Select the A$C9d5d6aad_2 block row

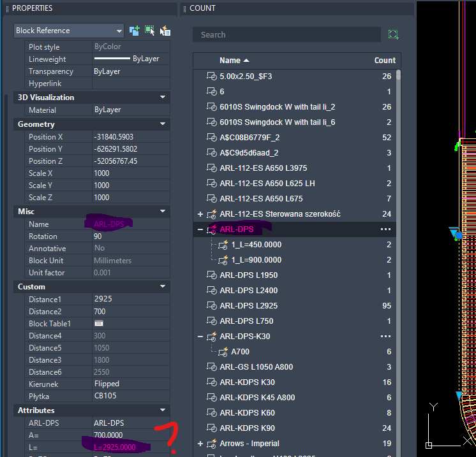pos(294,153)
